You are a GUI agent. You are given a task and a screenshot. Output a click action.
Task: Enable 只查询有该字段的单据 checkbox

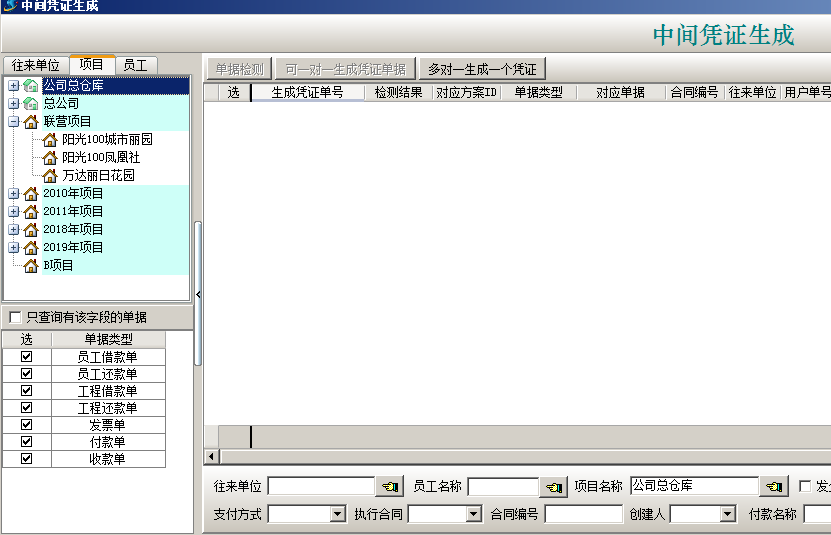click(x=15, y=317)
